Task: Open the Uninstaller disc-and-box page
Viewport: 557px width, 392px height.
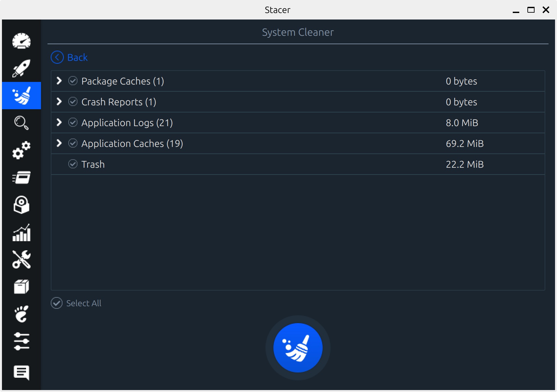Action: (21, 205)
